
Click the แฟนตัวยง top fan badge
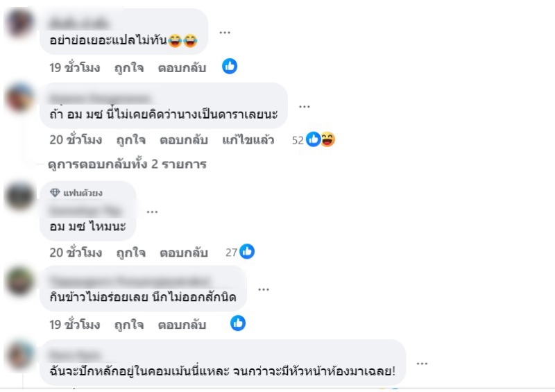point(76,193)
